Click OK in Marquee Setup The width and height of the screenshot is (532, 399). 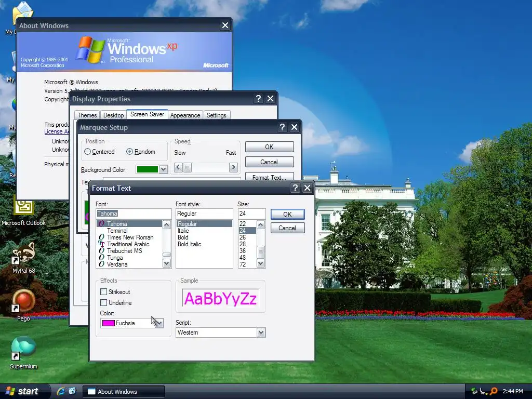pos(270,147)
